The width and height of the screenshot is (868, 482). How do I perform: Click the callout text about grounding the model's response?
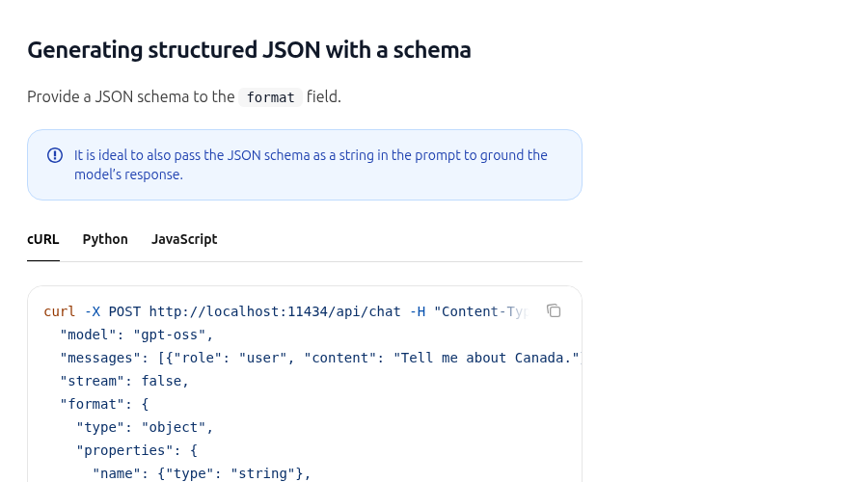(x=311, y=165)
